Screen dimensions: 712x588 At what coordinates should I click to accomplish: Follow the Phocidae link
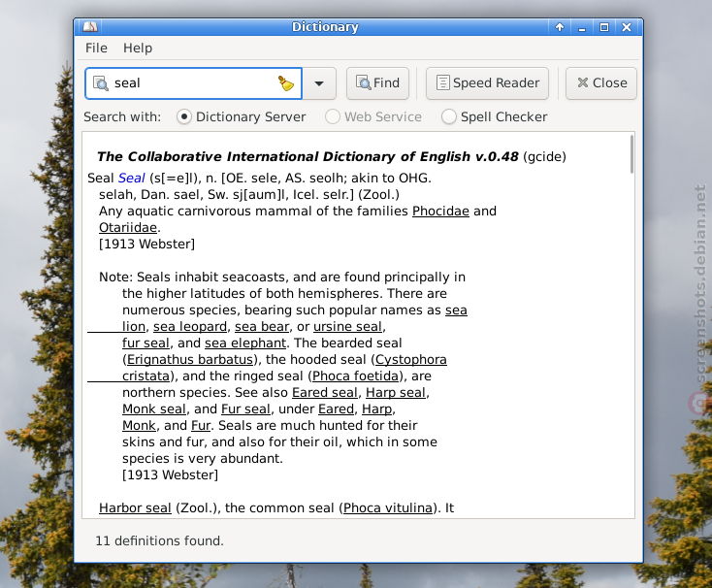[440, 212]
